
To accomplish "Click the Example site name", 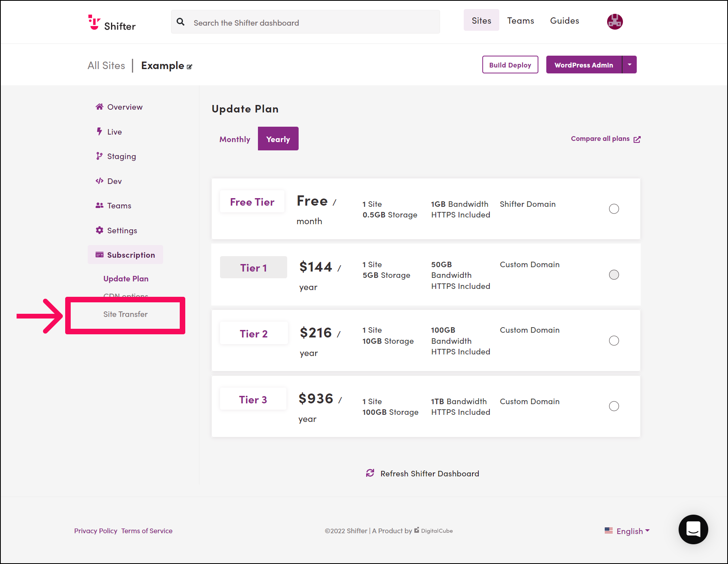I will (163, 66).
